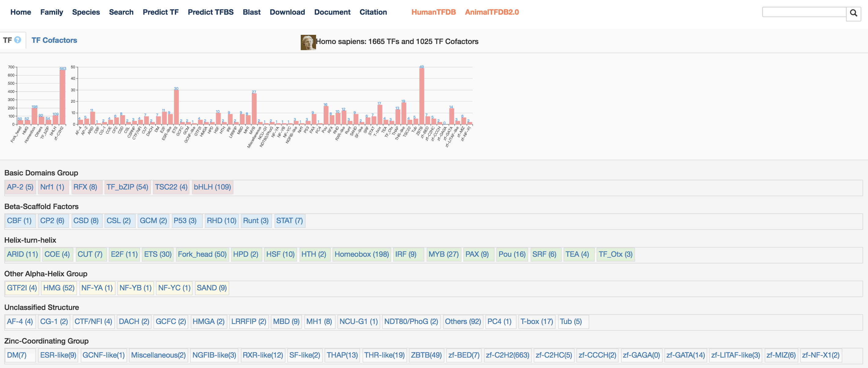Switch to the TF Cofactors tab

point(54,40)
